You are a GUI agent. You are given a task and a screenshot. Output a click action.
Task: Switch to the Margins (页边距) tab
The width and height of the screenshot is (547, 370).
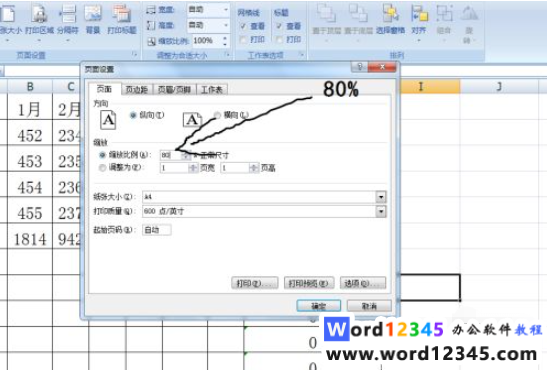coord(137,90)
